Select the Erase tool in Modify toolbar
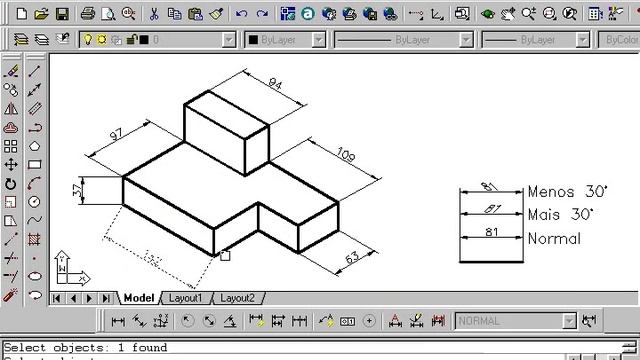This screenshot has height=360, width=640. [x=11, y=71]
